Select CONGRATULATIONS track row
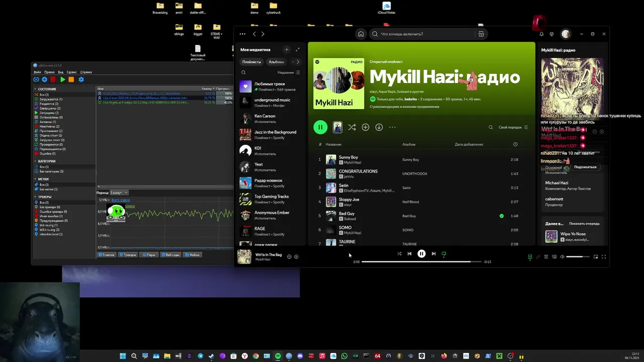 pos(421,173)
